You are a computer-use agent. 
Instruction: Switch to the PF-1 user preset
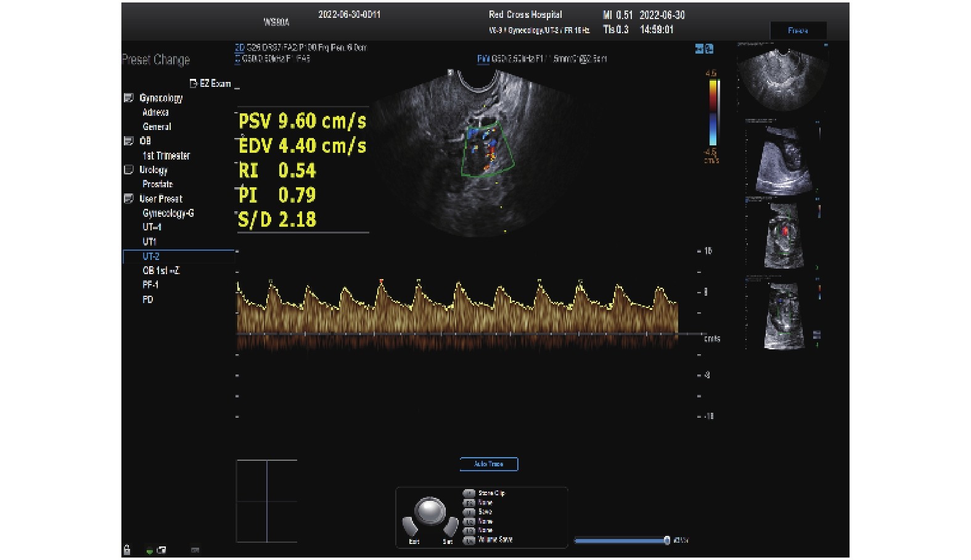coord(150,285)
